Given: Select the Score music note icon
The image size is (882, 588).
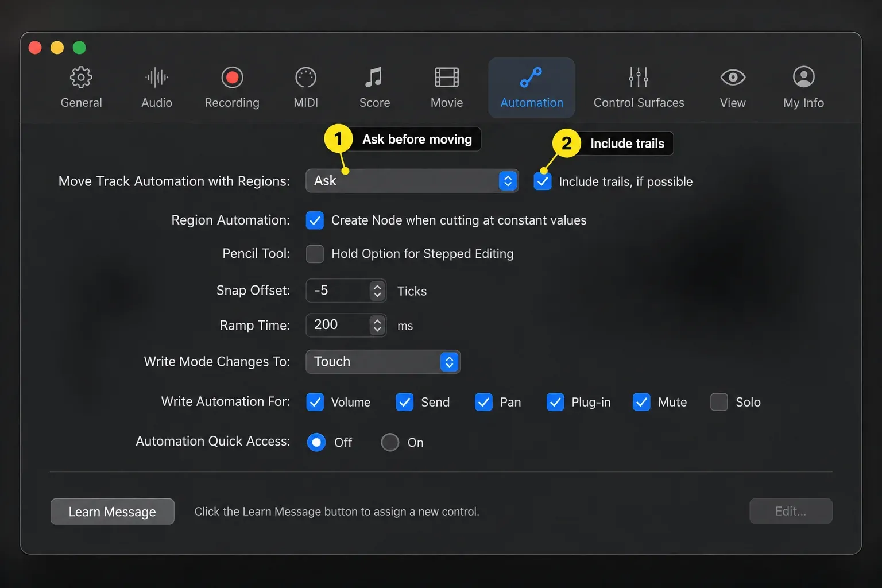Looking at the screenshot, I should pos(374,77).
